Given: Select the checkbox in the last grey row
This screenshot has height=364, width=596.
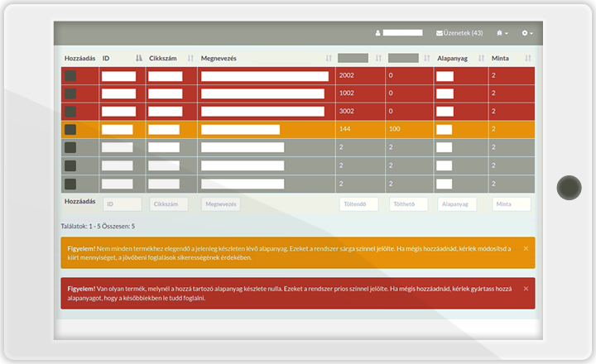Looking at the screenshot, I should click(x=70, y=184).
